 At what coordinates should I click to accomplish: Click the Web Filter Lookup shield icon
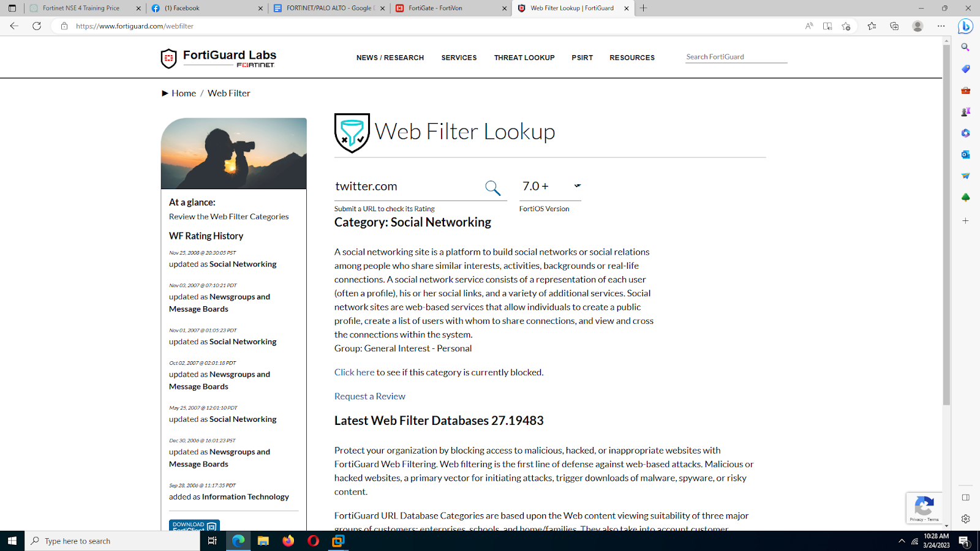352,133
